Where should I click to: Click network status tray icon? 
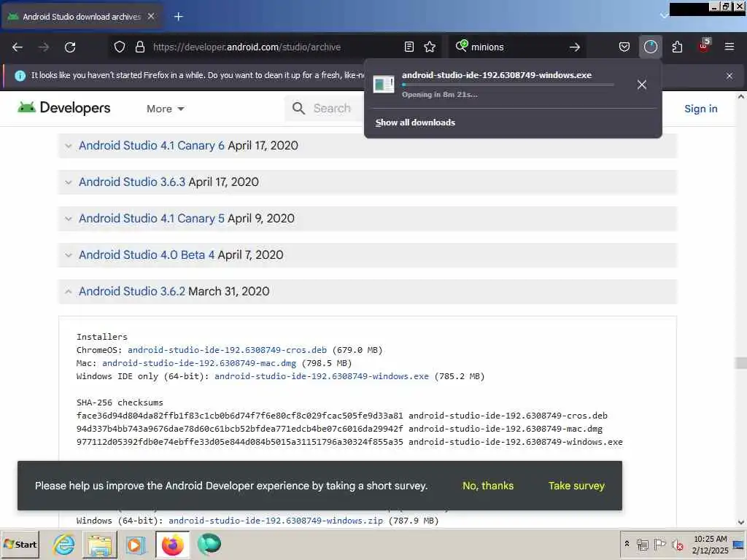(x=642, y=544)
